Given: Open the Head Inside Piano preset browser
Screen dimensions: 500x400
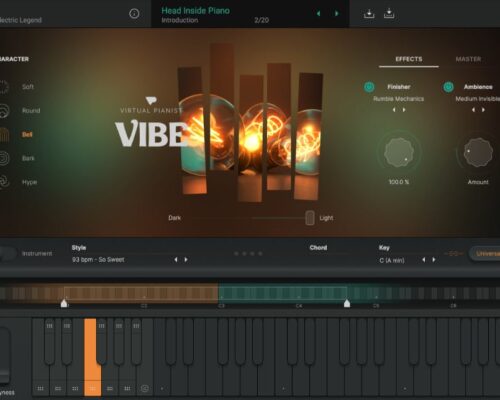Looking at the screenshot, I should [x=196, y=11].
